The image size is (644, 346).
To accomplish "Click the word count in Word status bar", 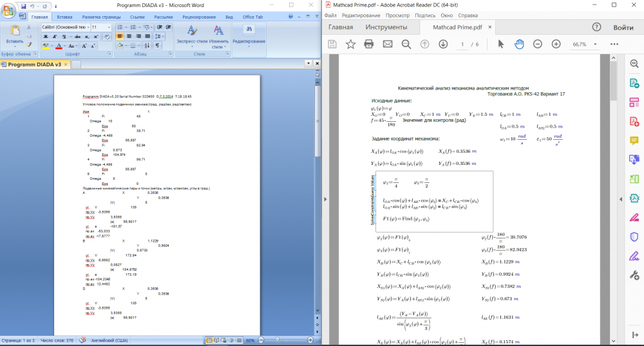I will (x=57, y=340).
